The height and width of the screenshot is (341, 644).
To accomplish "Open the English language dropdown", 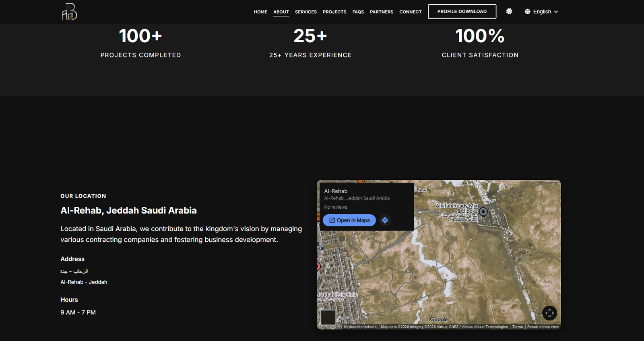I will pyautogui.click(x=541, y=12).
